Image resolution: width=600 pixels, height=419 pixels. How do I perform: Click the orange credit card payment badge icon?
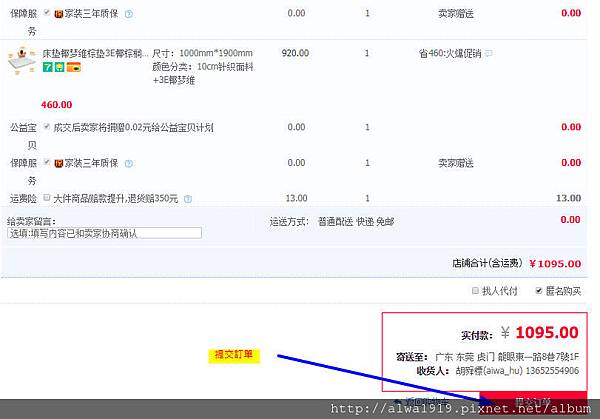(x=74, y=68)
